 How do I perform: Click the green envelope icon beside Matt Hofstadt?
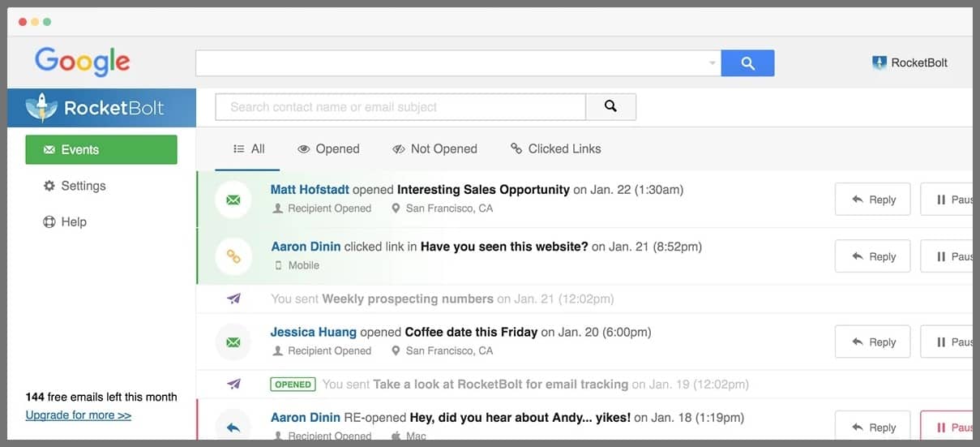(233, 200)
